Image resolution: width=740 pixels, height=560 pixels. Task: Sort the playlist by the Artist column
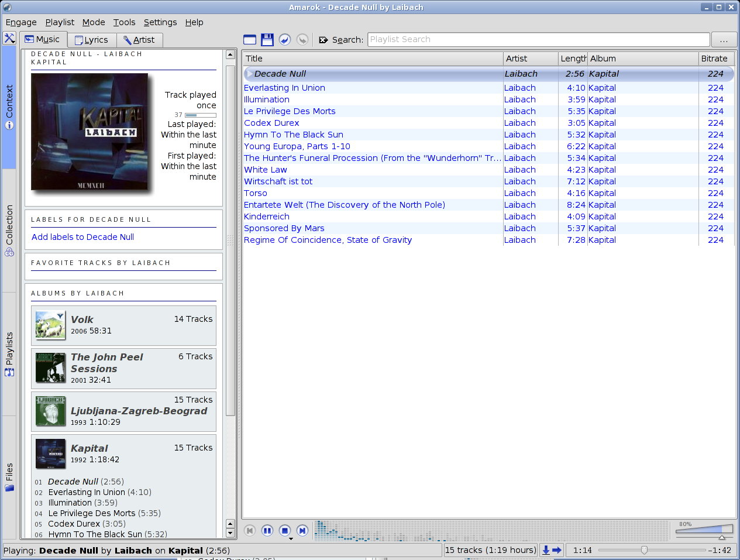(531, 59)
